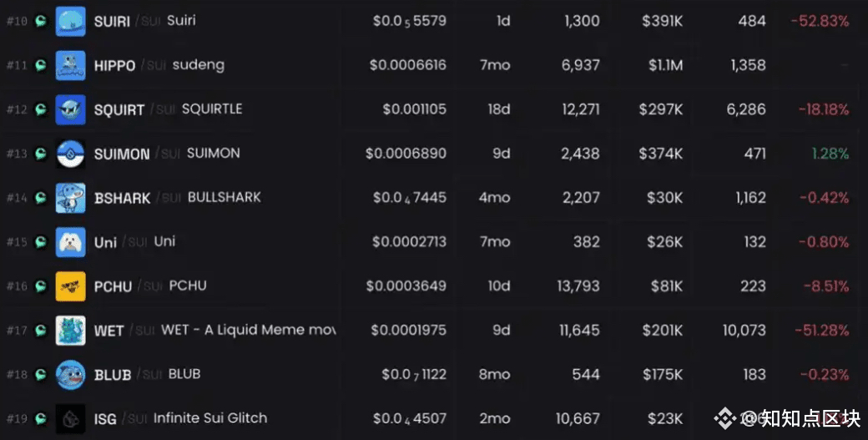Open the SUIRI token name link
The height and width of the screenshot is (440, 868).
click(112, 22)
